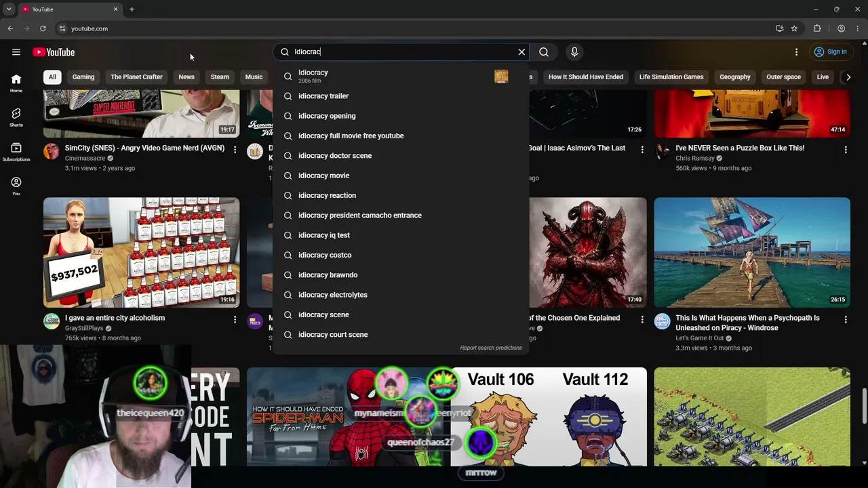Open 'I gave an entire city alcoholism' title
The image size is (868, 488).
(115, 318)
